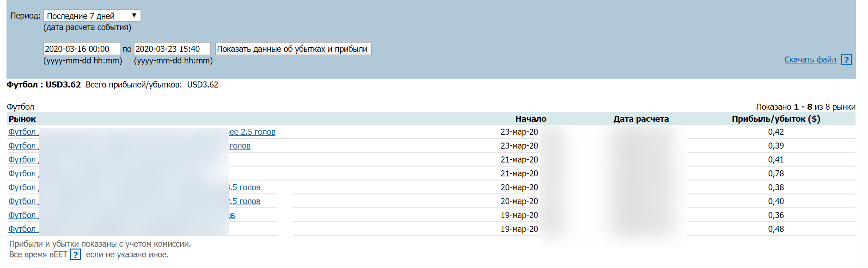Open the 'Последние 7 дней' period dropdown
This screenshot has width=868, height=268.
pyautogui.click(x=92, y=16)
